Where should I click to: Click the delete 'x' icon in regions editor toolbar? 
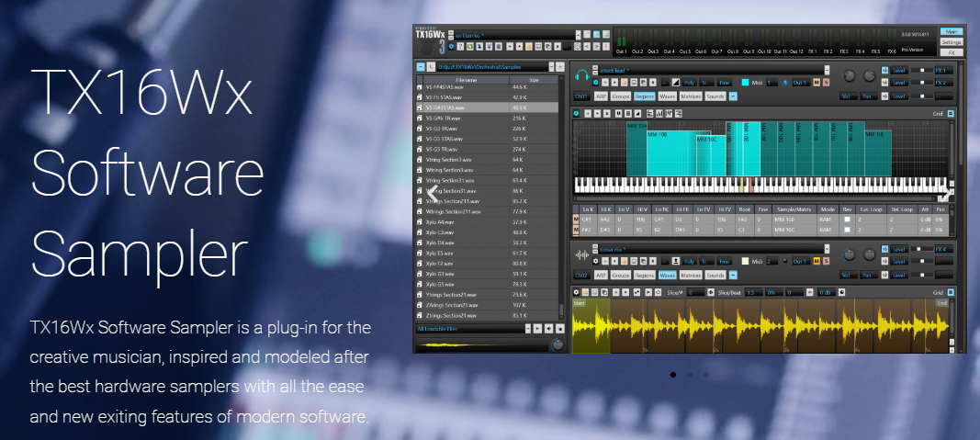click(x=607, y=114)
